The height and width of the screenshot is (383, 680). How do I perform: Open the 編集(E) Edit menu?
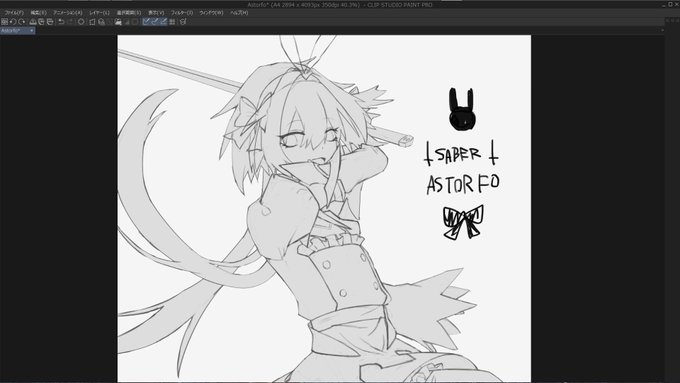pos(38,13)
